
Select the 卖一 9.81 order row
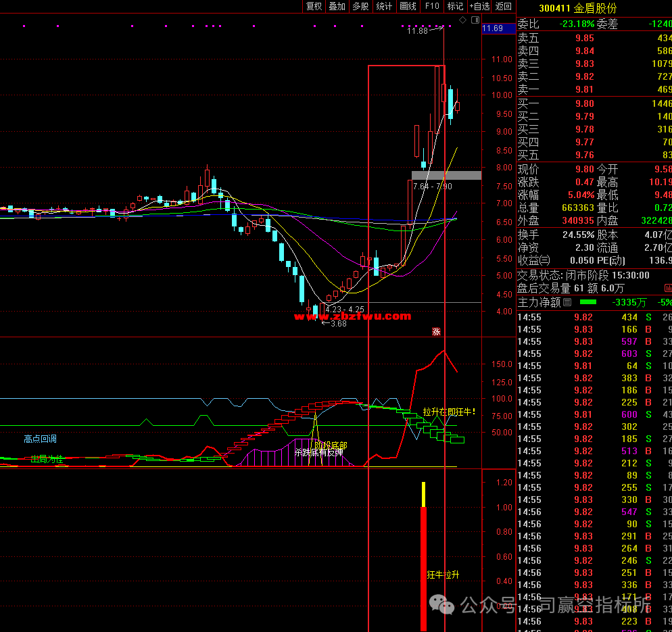(594, 89)
